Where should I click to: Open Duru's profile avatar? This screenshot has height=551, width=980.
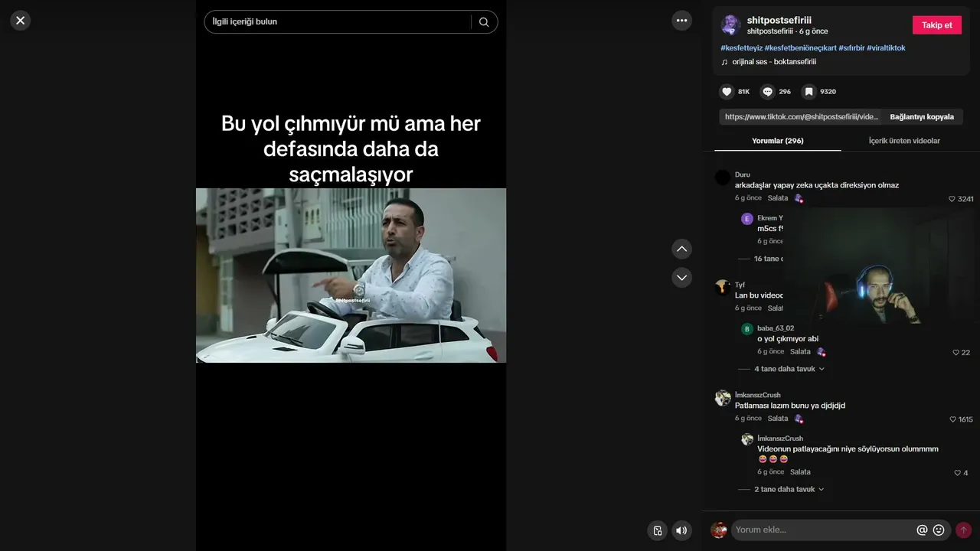point(723,178)
